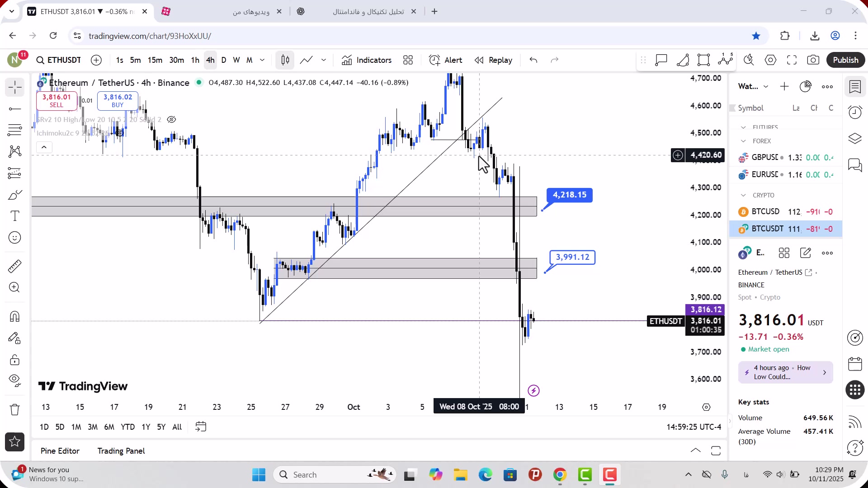868x488 pixels.
Task: Select GBPUSD in the watchlist
Action: pos(786,157)
